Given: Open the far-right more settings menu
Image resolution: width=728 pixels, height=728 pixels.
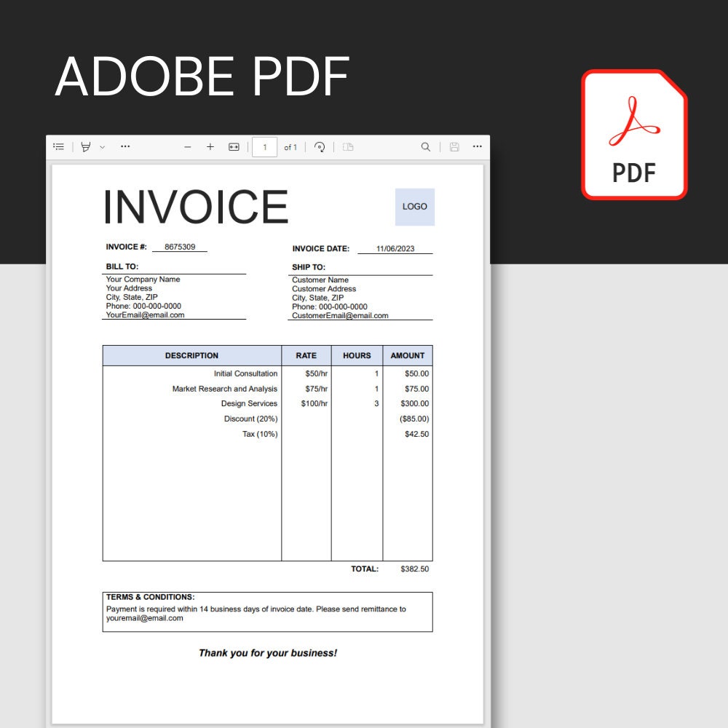Looking at the screenshot, I should (478, 146).
